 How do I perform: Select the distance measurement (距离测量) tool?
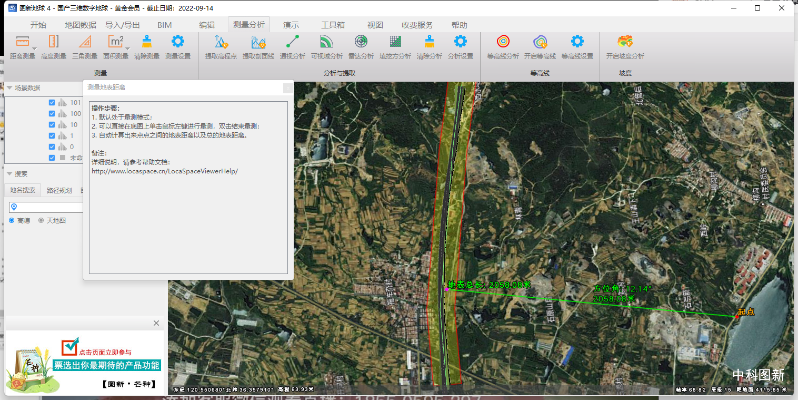[x=22, y=42]
